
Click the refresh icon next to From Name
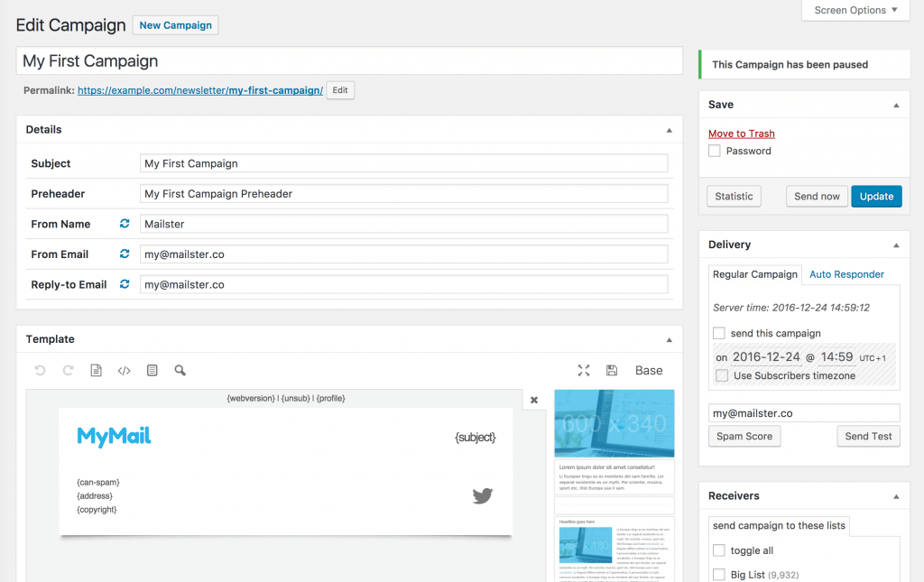[x=124, y=224]
